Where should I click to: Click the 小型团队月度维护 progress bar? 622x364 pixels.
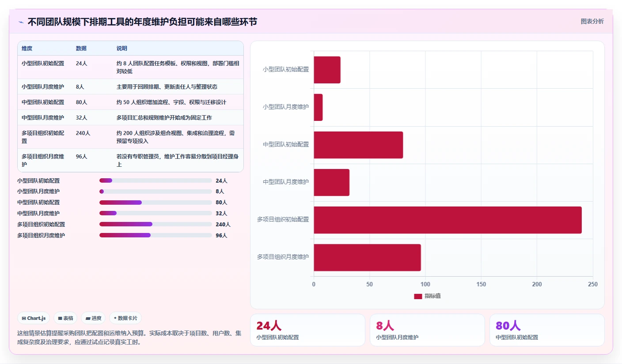point(155,191)
